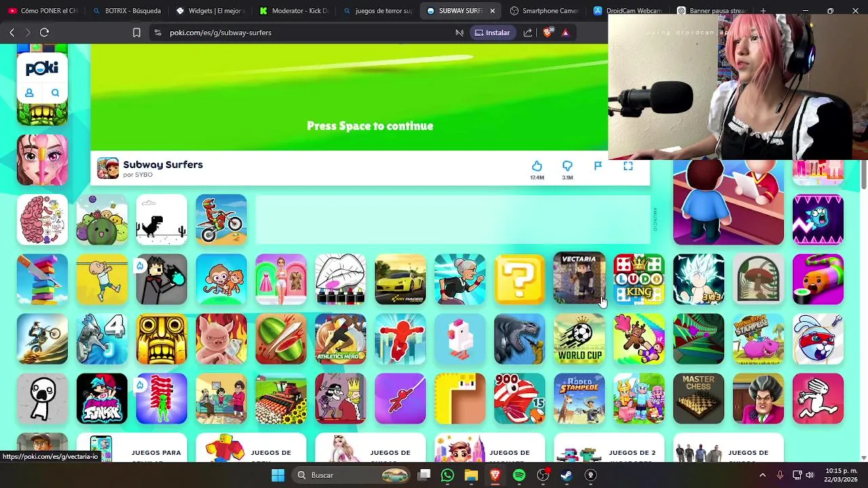
Task: Open the Temple Run golden idol game
Action: [161, 339]
